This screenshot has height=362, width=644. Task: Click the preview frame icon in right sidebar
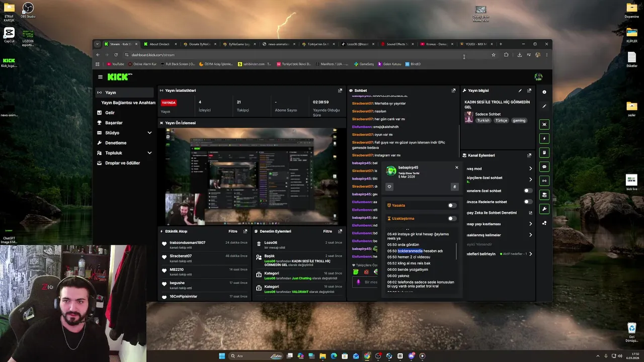pyautogui.click(x=544, y=124)
